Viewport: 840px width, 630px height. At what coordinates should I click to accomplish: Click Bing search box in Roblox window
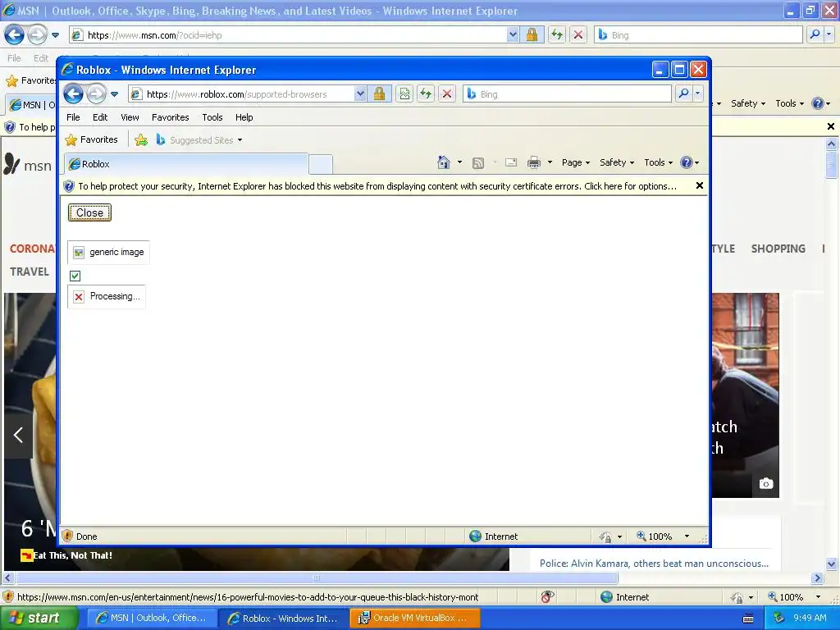pos(567,94)
